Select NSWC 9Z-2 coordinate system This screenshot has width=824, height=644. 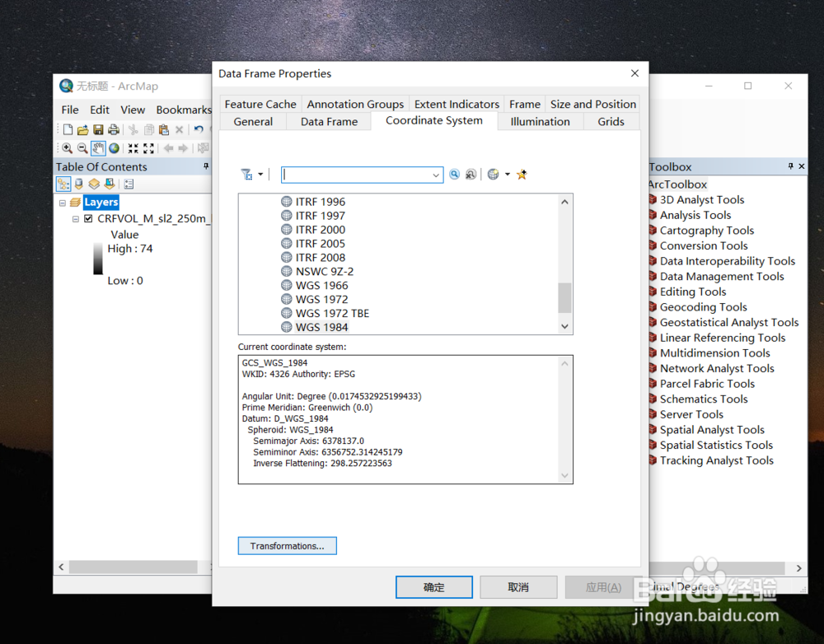pos(324,272)
